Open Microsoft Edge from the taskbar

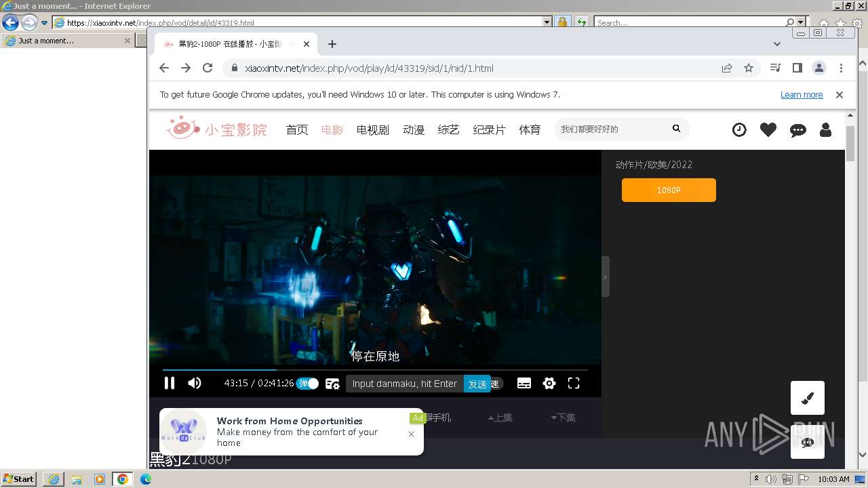click(x=146, y=479)
